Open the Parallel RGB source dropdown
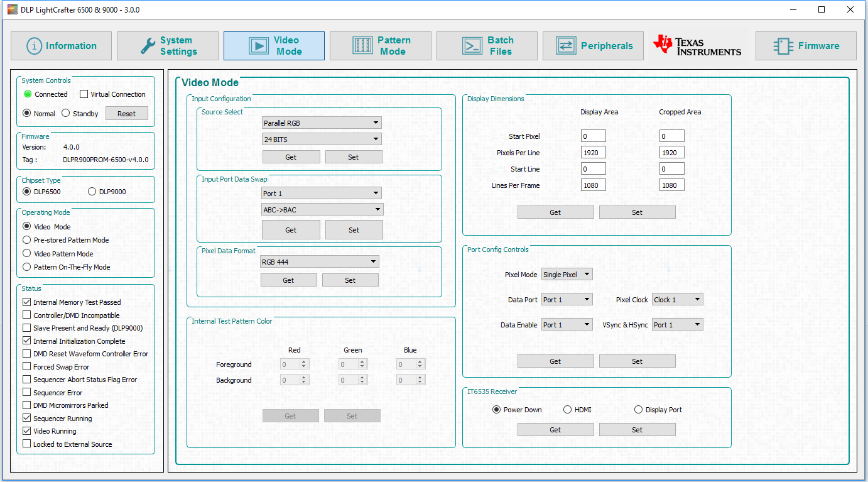The width and height of the screenshot is (868, 482). [x=322, y=123]
